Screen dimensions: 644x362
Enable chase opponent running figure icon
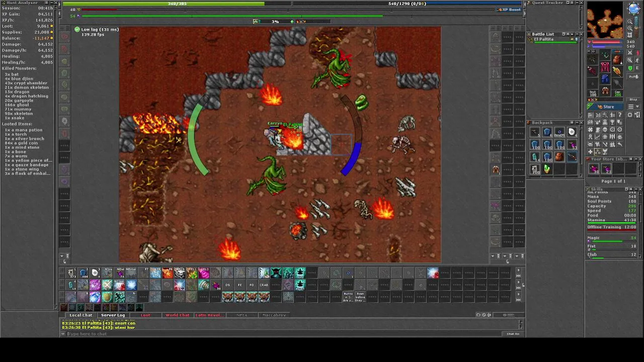(637, 60)
